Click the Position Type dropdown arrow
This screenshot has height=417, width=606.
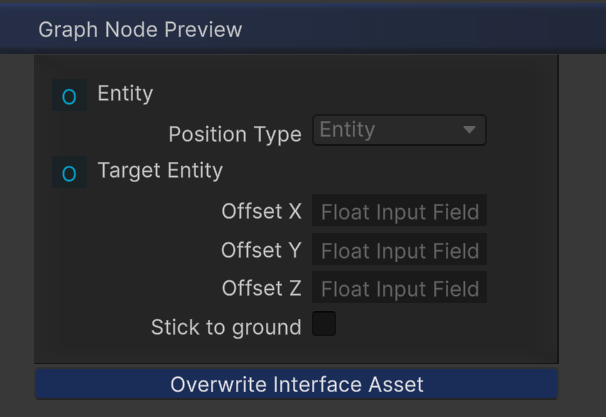[470, 131]
